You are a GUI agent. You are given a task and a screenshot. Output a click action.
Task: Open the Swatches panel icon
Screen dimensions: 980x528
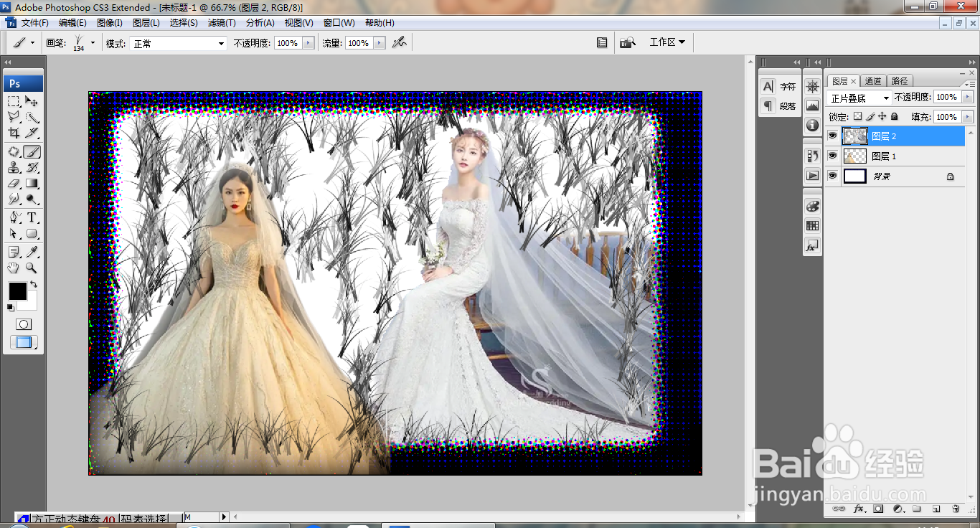pyautogui.click(x=812, y=225)
